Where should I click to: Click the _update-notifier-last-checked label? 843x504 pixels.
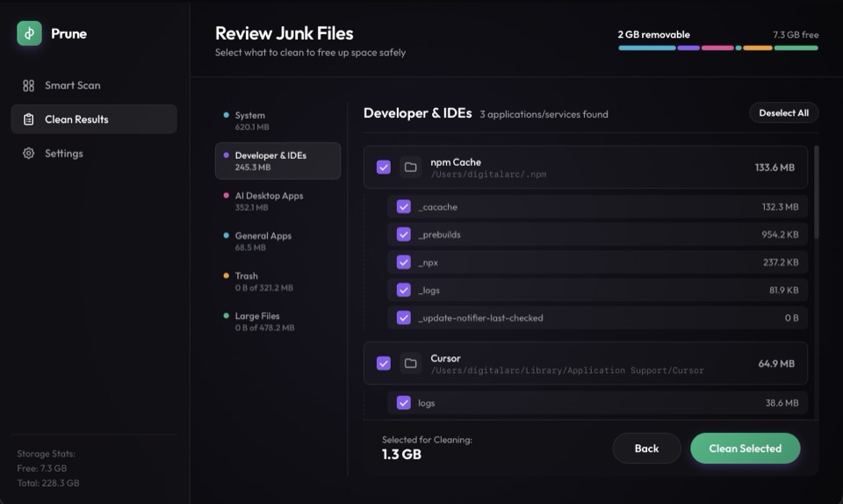pyautogui.click(x=480, y=318)
